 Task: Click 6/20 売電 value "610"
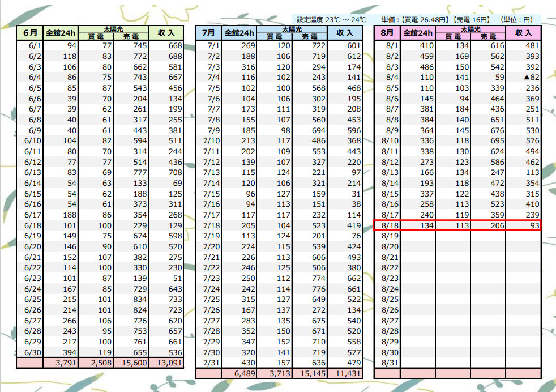point(131,246)
